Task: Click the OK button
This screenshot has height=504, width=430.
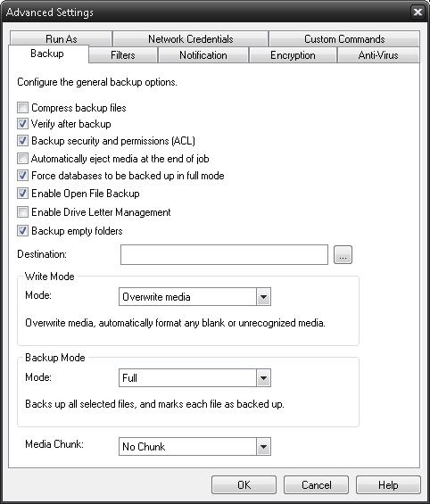Action: [x=244, y=484]
